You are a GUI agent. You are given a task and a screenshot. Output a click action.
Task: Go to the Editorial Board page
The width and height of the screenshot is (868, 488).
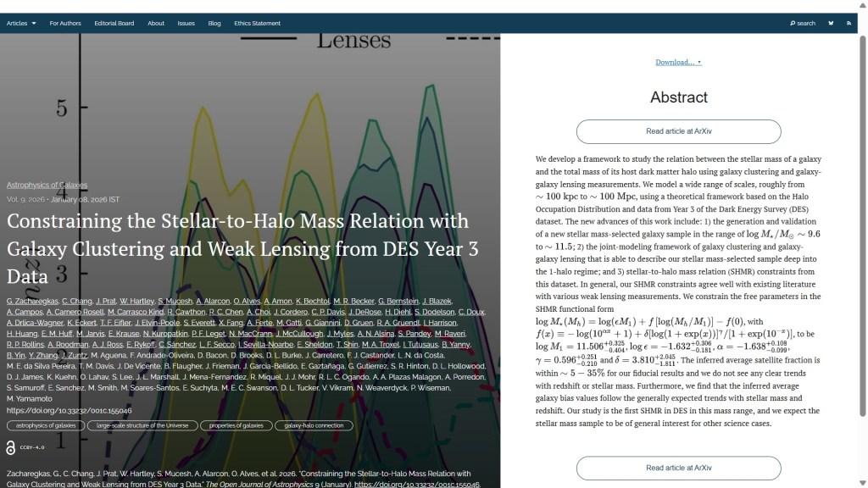coord(114,24)
